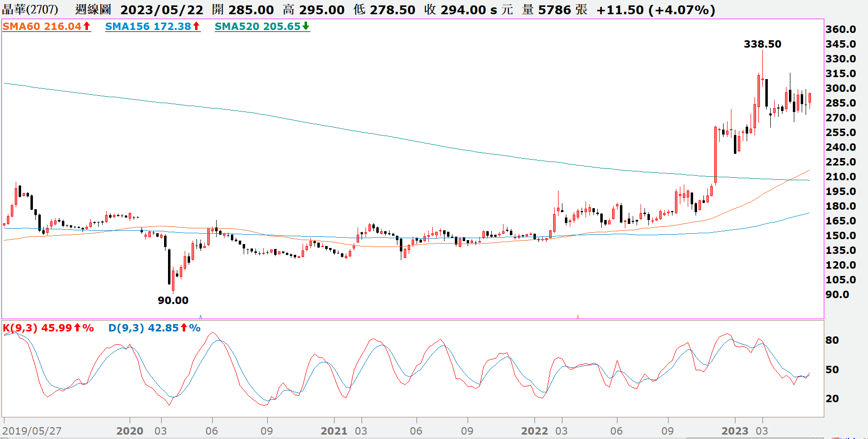Click the red up arrow beside SMA156
Image resolution: width=868 pixels, height=439 pixels.
point(196,27)
